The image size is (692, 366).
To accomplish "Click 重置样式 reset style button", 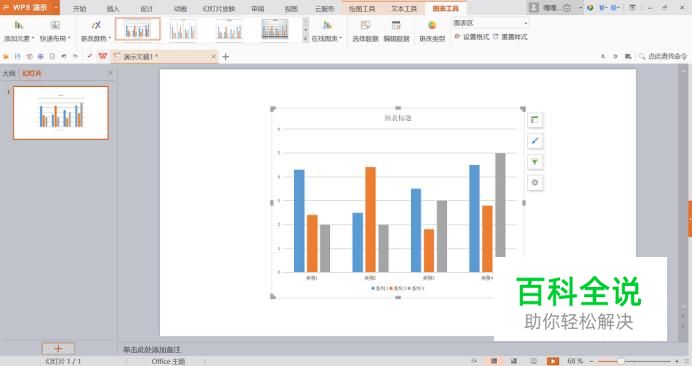I will point(510,37).
